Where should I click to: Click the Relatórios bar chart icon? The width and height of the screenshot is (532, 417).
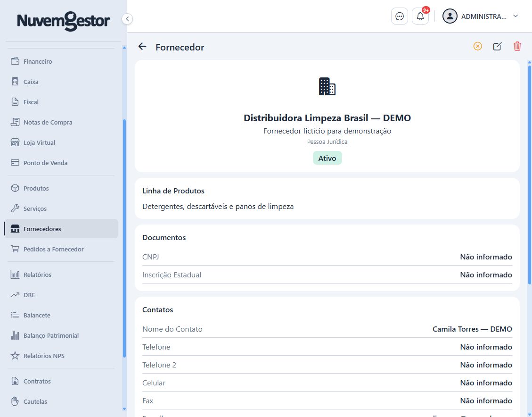point(15,275)
